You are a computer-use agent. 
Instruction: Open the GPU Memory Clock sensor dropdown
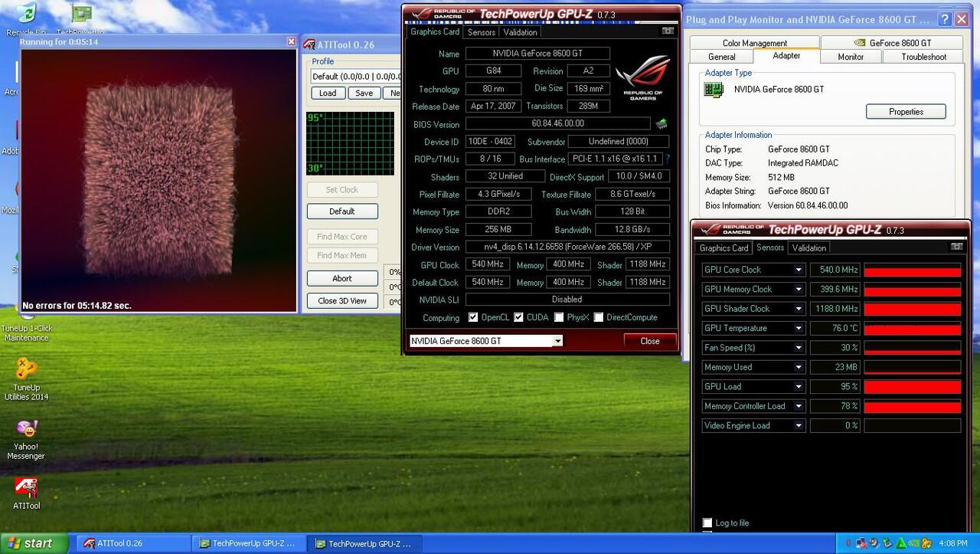(799, 290)
